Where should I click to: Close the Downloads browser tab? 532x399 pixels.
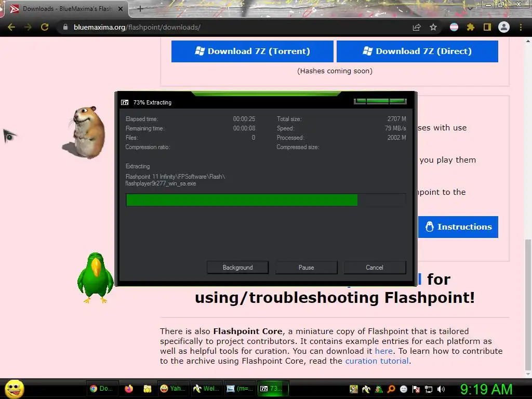click(x=121, y=9)
